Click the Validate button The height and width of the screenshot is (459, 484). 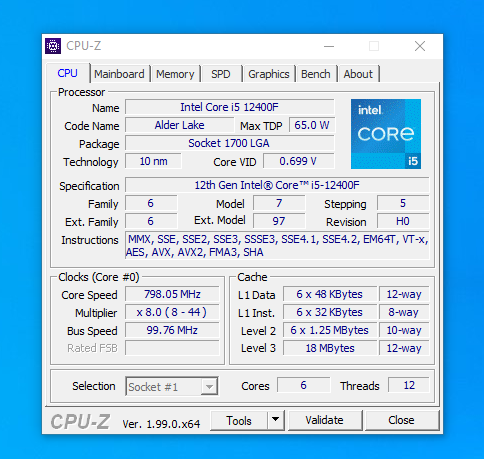324,420
